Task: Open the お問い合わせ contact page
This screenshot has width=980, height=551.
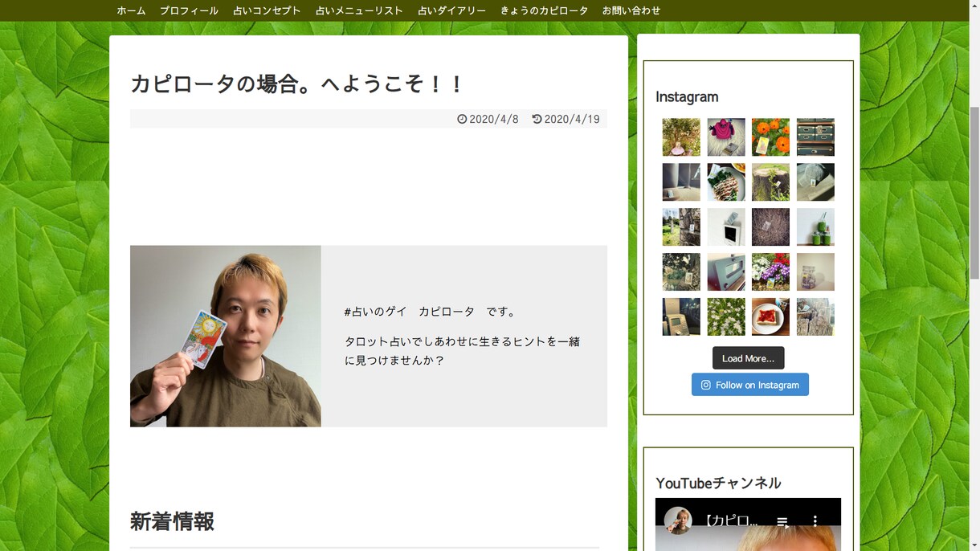Action: coord(631,10)
